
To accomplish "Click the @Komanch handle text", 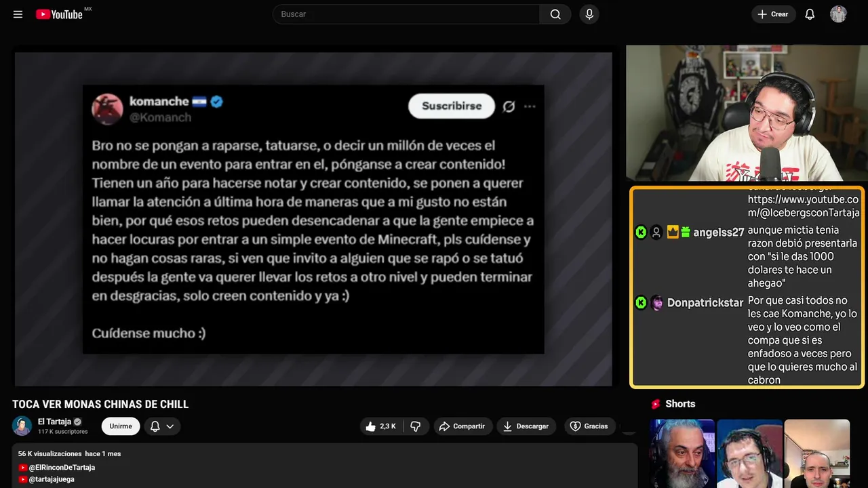I will (160, 117).
